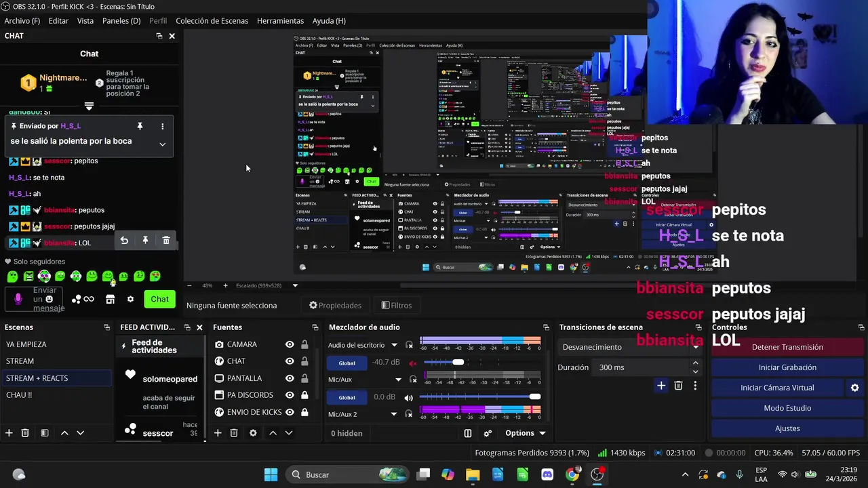Unmute Audio del escritorio speaker icon
The image size is (868, 488).
pos(412,363)
